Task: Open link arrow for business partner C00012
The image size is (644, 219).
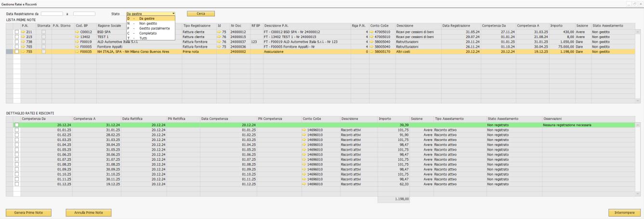Action: (78, 32)
